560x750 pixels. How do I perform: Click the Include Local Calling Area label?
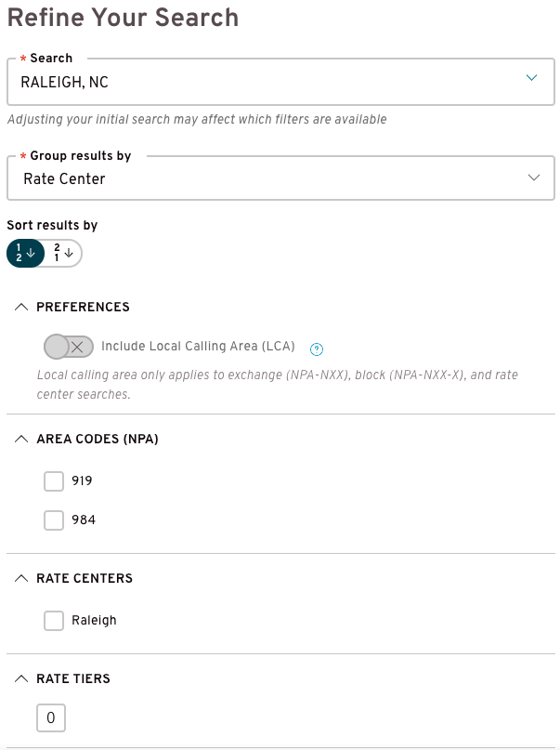(198, 347)
